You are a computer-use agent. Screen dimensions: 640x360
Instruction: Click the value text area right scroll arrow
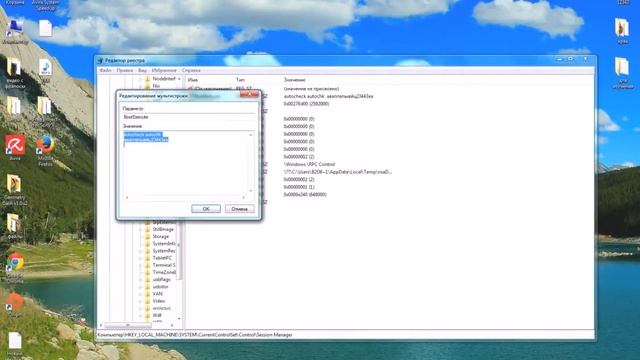click(244, 198)
